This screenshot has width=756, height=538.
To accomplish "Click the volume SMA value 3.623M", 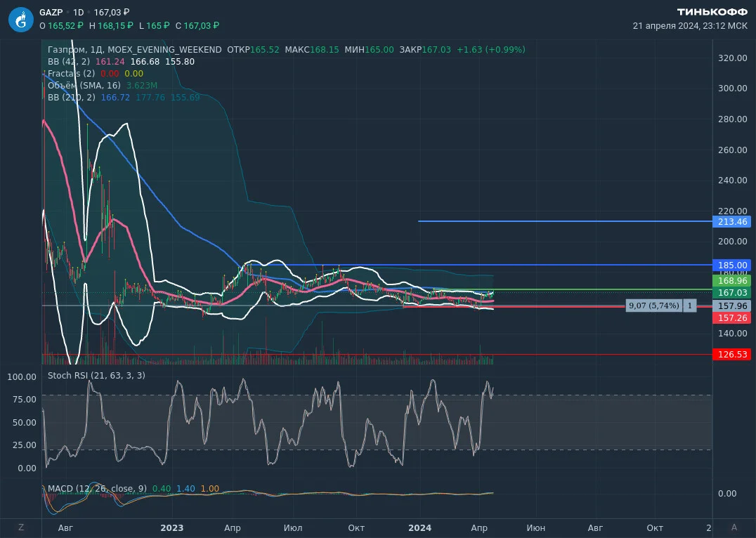I will [x=142, y=86].
